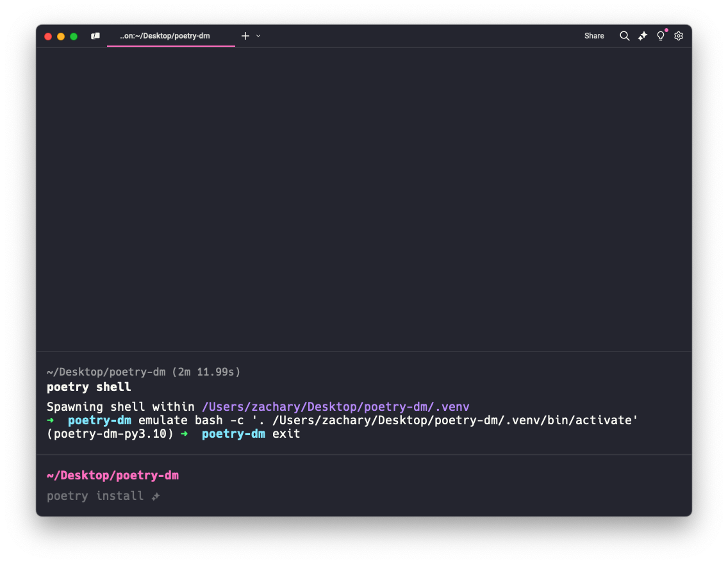The image size is (728, 564).
Task: Open the AI sparkles icon in toolbar
Action: tap(643, 36)
